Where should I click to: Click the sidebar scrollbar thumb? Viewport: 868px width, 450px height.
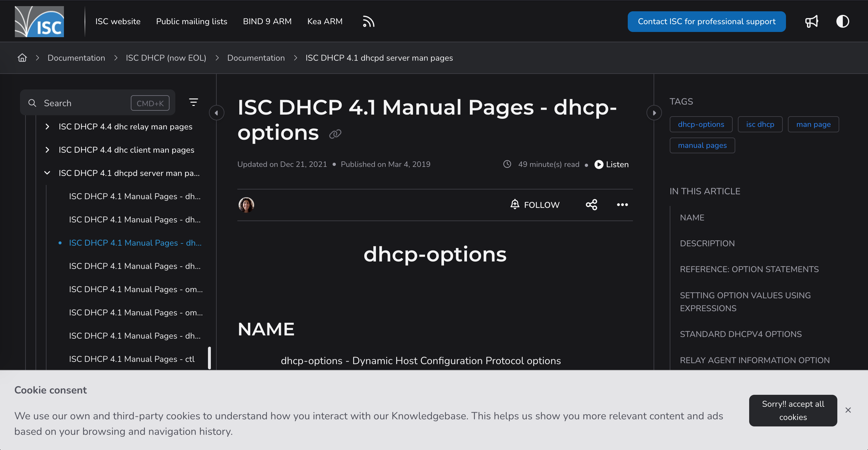[209, 358]
